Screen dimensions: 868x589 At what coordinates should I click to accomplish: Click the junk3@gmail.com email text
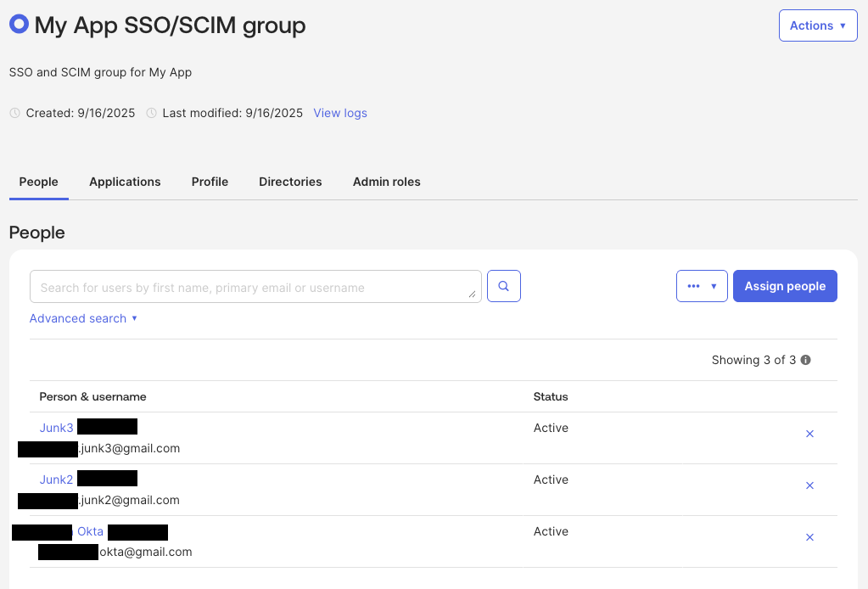(x=129, y=448)
